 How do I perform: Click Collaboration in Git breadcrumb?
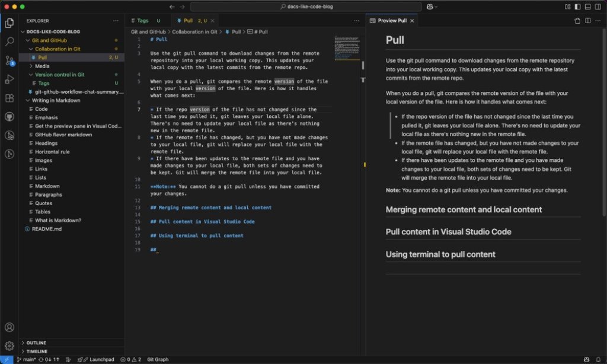[x=194, y=32]
